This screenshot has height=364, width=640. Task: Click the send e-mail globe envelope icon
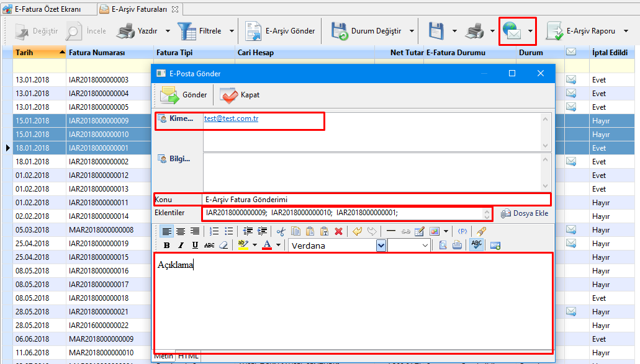tap(512, 31)
